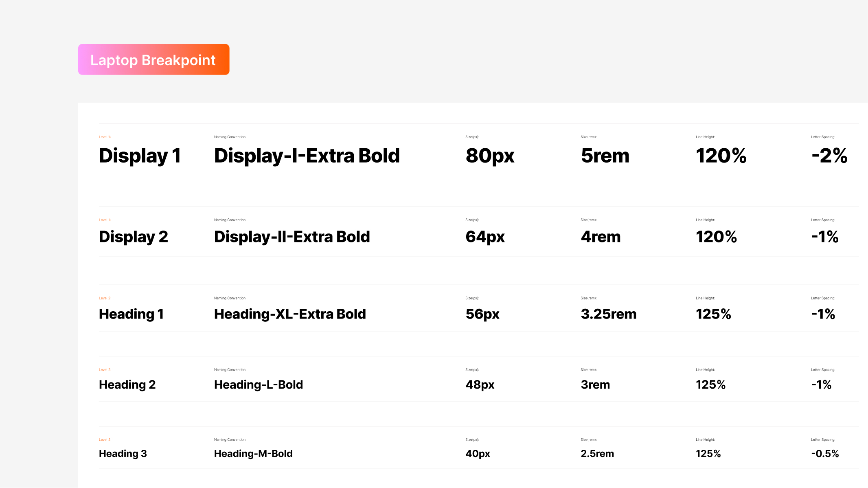The height and width of the screenshot is (488, 868).
Task: Click the Heading-M-Bold naming text
Action: click(253, 453)
